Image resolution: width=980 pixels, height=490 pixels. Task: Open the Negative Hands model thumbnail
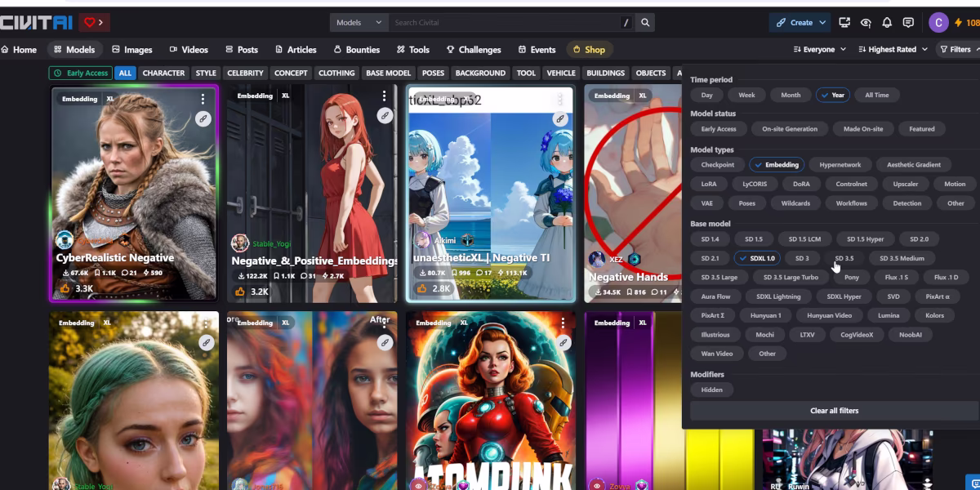(x=632, y=192)
